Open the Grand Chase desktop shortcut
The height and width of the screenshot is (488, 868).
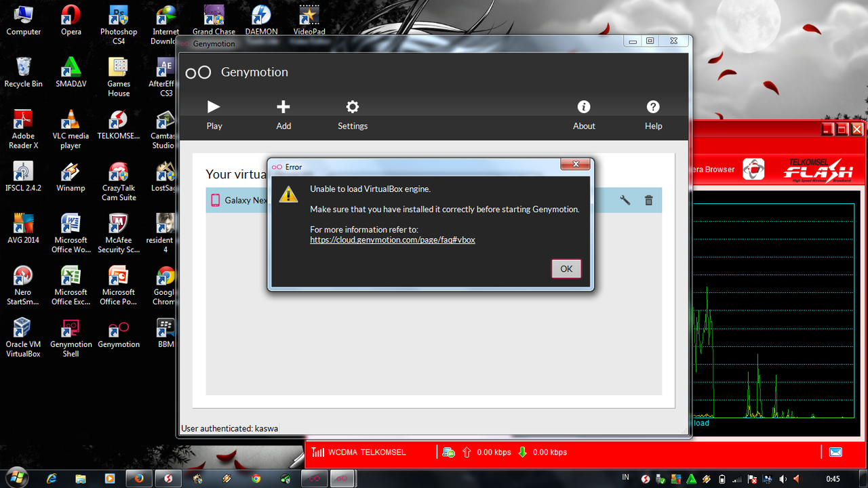tap(214, 20)
